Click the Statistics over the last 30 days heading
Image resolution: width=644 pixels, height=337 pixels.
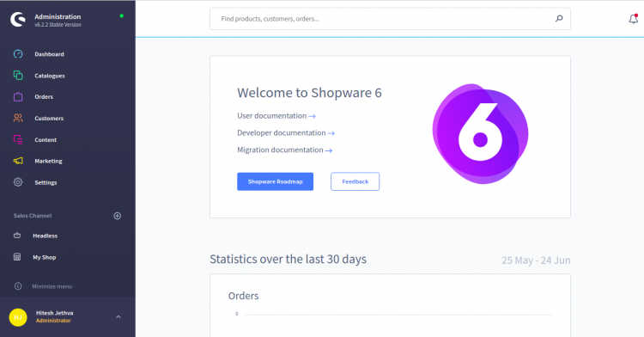[x=289, y=260]
